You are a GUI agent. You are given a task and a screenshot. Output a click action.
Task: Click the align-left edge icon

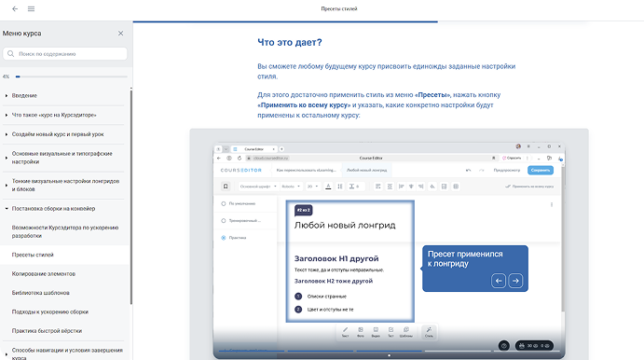click(402, 187)
